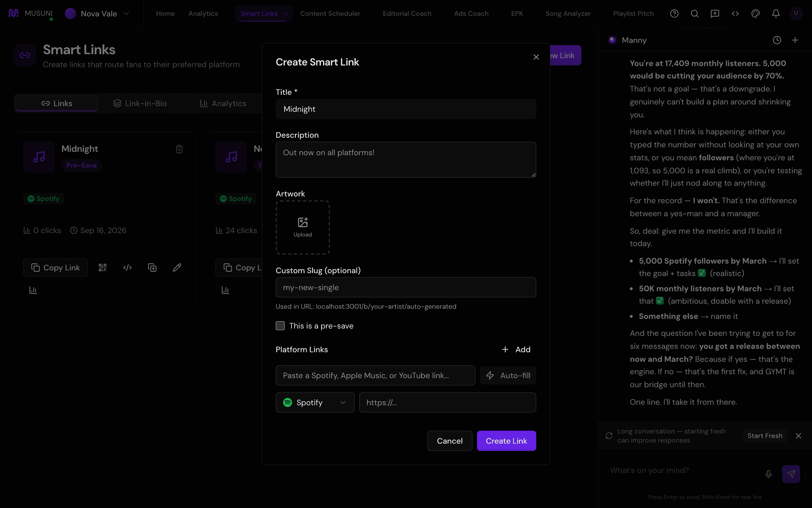Click the Sep 16, 2026 date text

point(103,231)
